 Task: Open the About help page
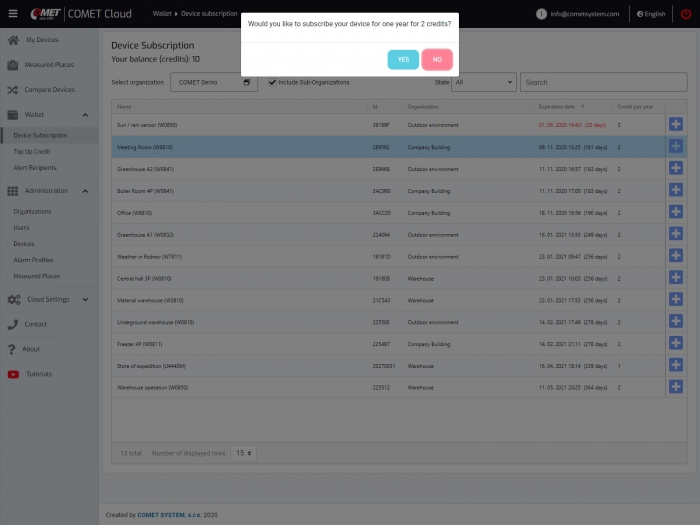tap(31, 349)
